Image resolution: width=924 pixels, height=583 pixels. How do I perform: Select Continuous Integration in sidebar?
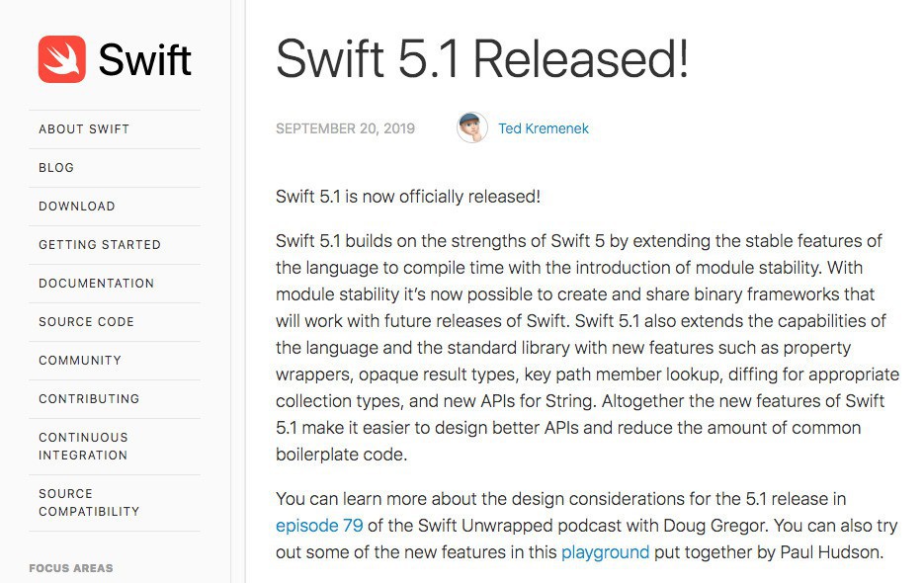[83, 447]
